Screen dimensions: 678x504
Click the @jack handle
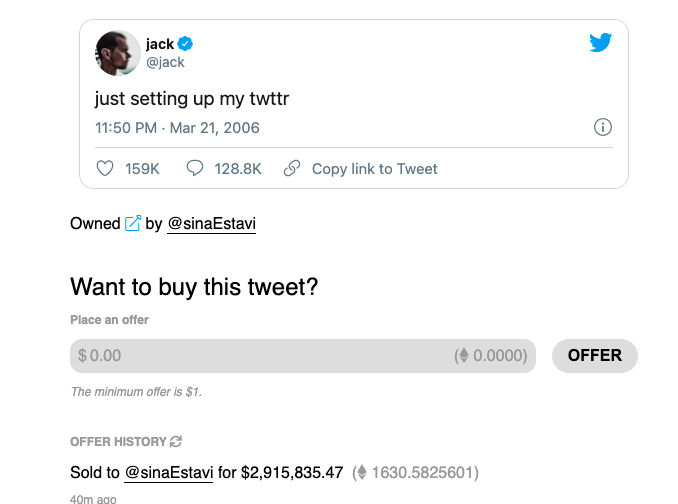pyautogui.click(x=165, y=62)
